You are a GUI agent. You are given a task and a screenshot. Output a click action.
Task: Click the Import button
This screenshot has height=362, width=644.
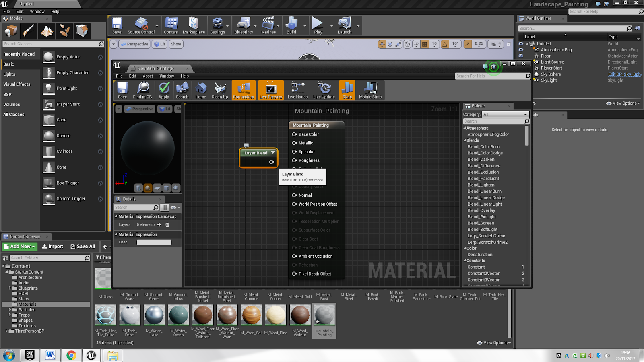pyautogui.click(x=53, y=247)
